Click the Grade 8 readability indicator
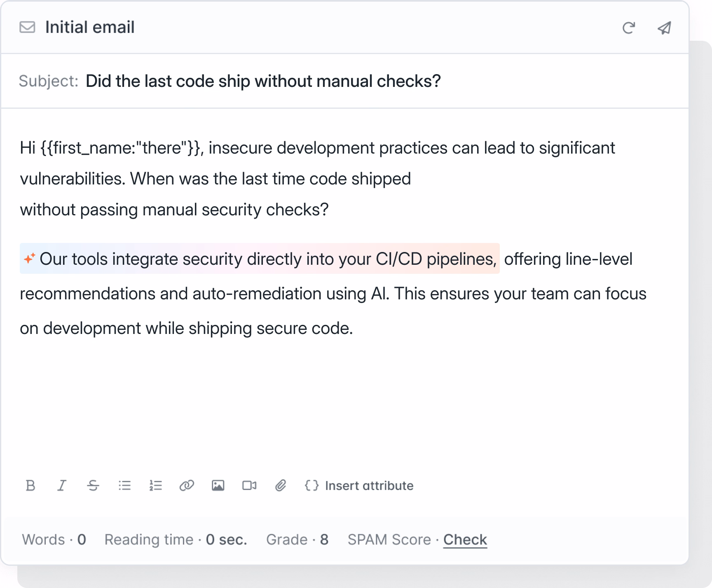This screenshot has width=712, height=588. coord(297,539)
